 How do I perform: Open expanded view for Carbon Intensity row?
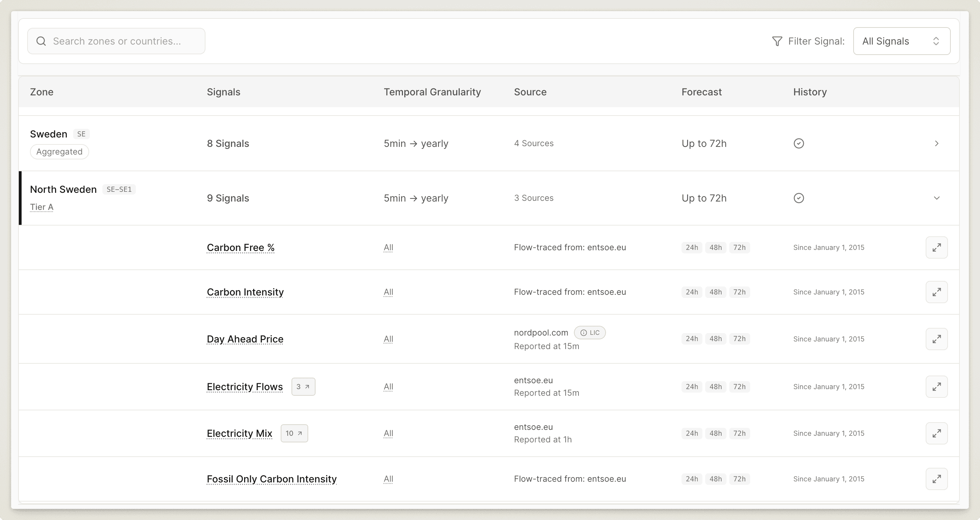[x=936, y=292]
